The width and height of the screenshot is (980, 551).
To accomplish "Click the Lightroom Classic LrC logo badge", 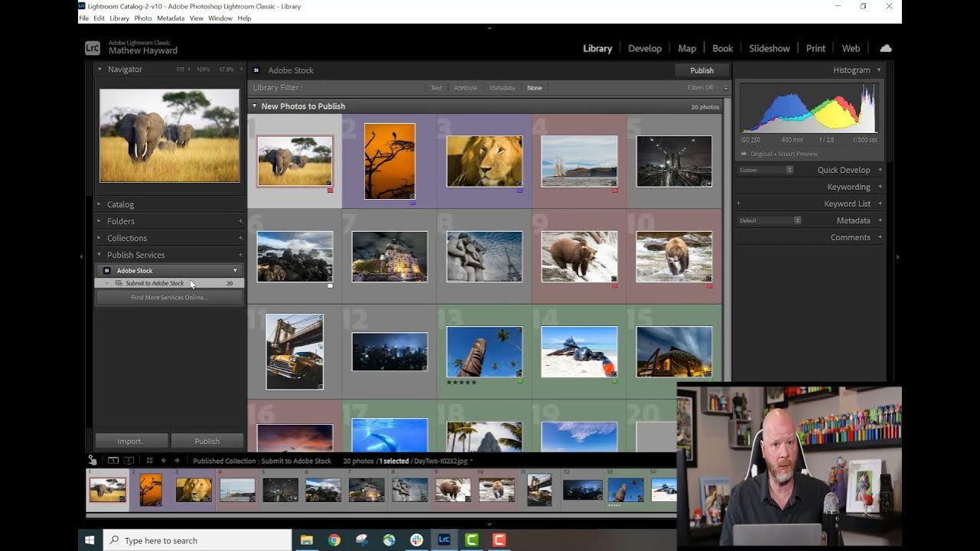I will [92, 47].
